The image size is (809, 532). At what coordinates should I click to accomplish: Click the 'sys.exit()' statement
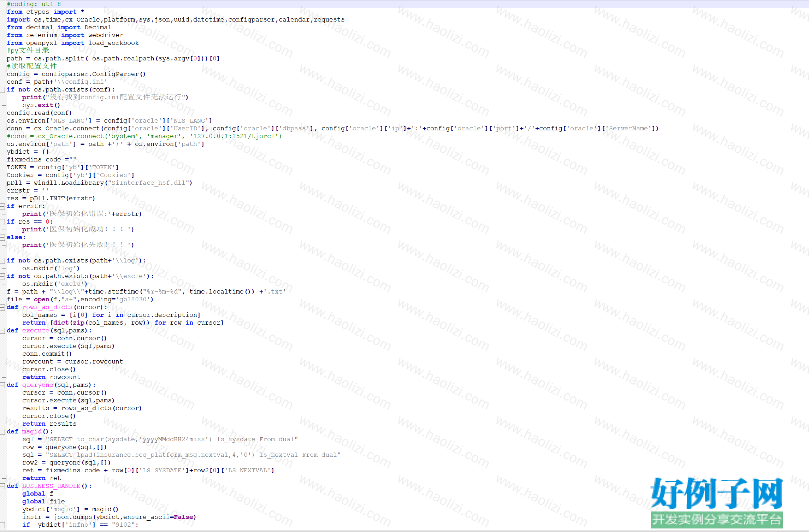(x=41, y=105)
